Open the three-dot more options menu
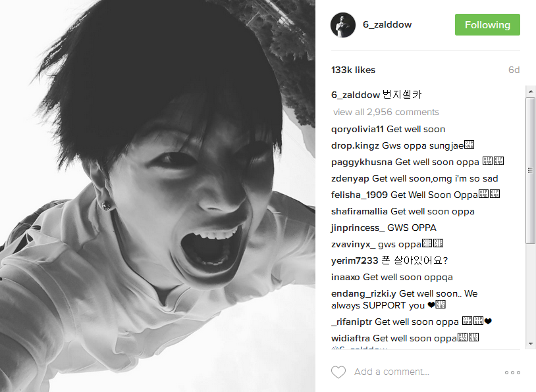The width and height of the screenshot is (536, 392). click(512, 372)
